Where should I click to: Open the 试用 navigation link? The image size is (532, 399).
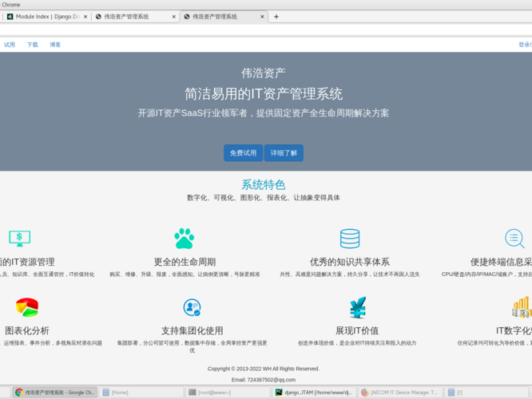tap(10, 45)
